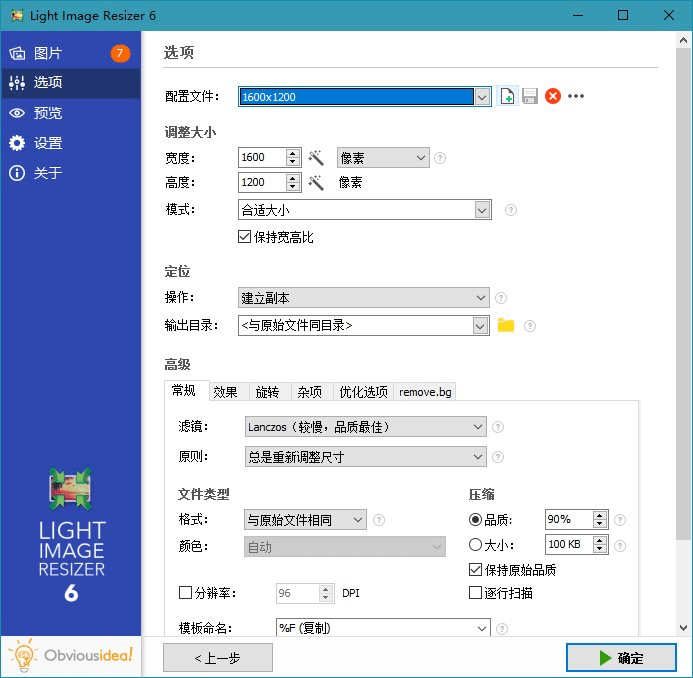Switch to the 效果 tab

coord(225,392)
